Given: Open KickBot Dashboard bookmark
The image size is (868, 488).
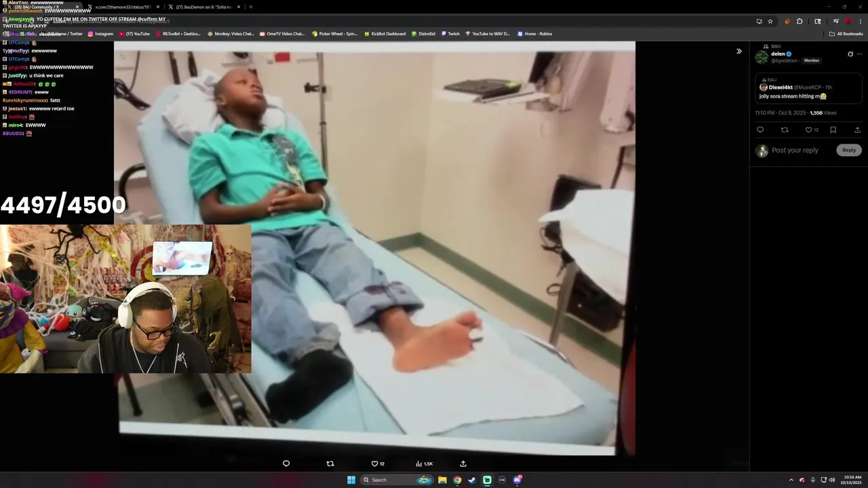Looking at the screenshot, I should pos(384,34).
